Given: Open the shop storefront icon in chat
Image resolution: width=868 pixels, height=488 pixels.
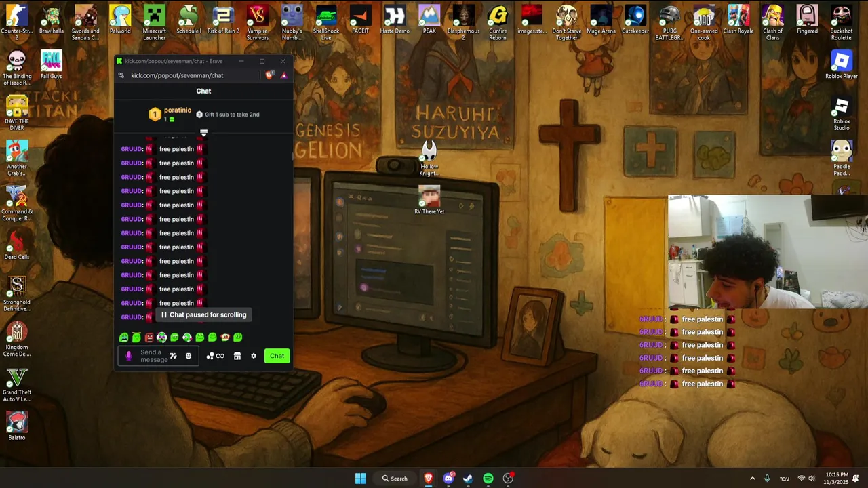Looking at the screenshot, I should (237, 356).
